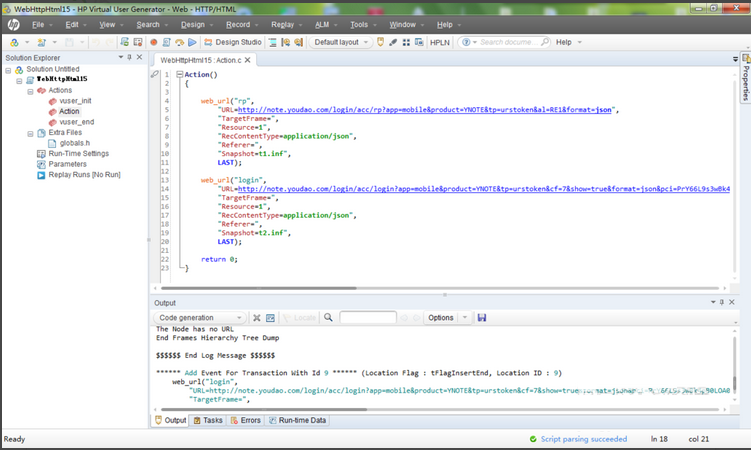Close the WebHttpHtml15 : Action.c tab
This screenshot has height=450, width=751.
point(248,60)
